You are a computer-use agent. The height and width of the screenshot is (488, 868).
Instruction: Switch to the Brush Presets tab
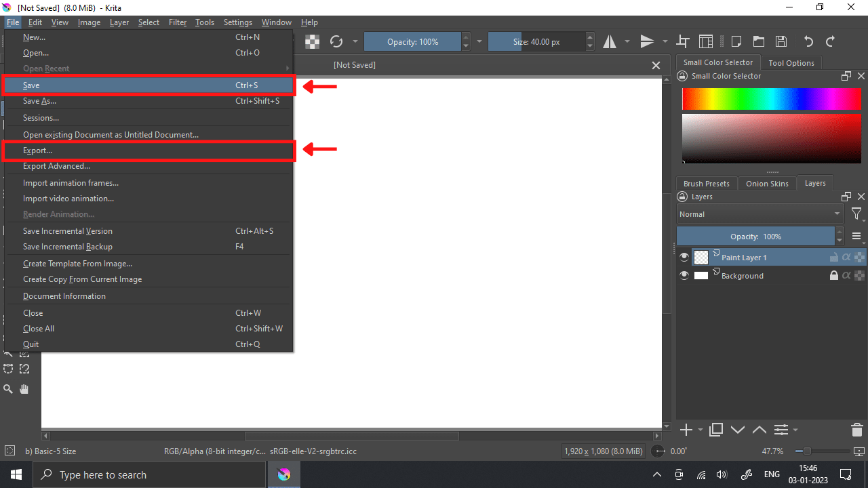click(x=707, y=184)
